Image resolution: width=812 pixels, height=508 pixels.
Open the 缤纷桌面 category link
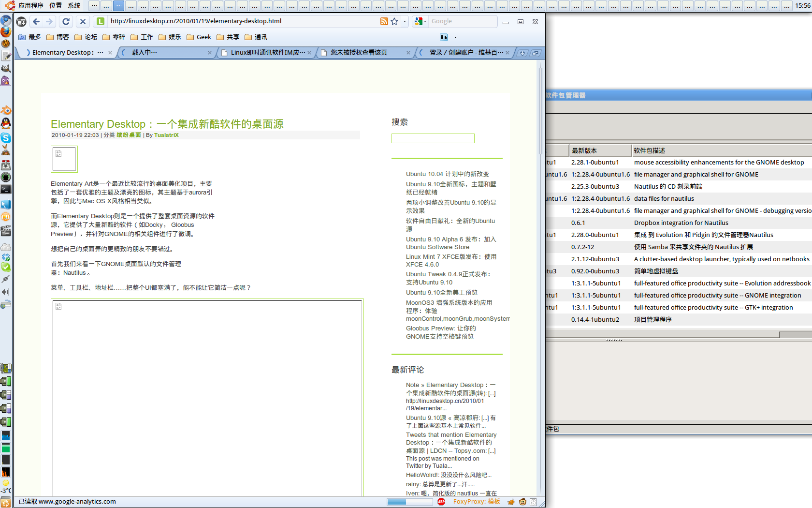click(129, 135)
